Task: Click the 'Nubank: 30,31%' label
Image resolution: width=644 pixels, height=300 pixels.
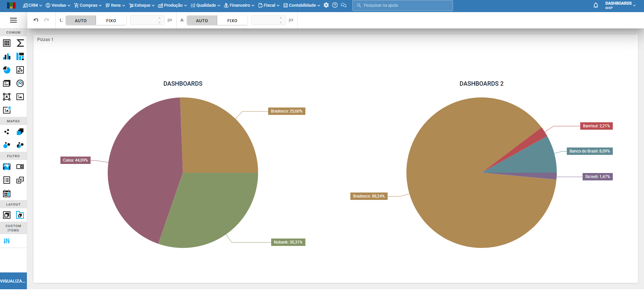Action: [x=288, y=242]
